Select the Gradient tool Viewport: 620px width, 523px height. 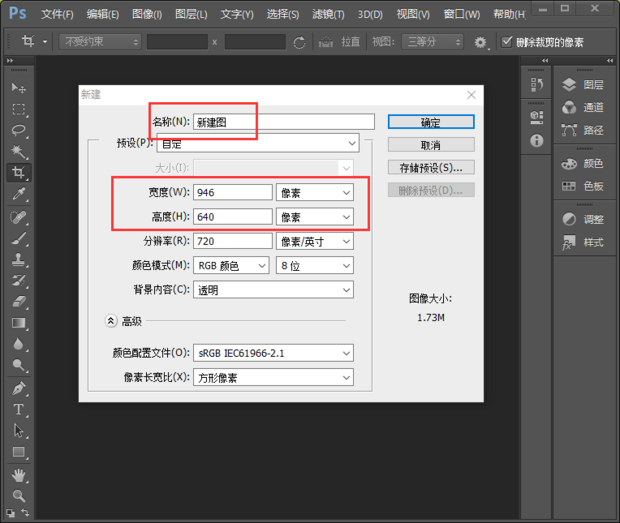pos(18,323)
